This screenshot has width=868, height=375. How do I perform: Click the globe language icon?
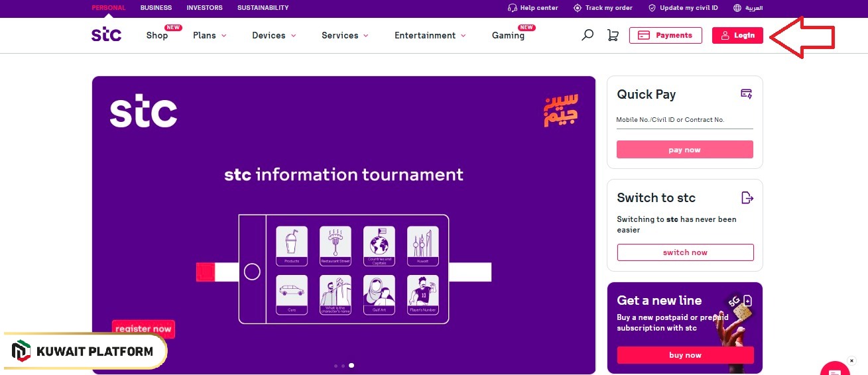point(737,8)
